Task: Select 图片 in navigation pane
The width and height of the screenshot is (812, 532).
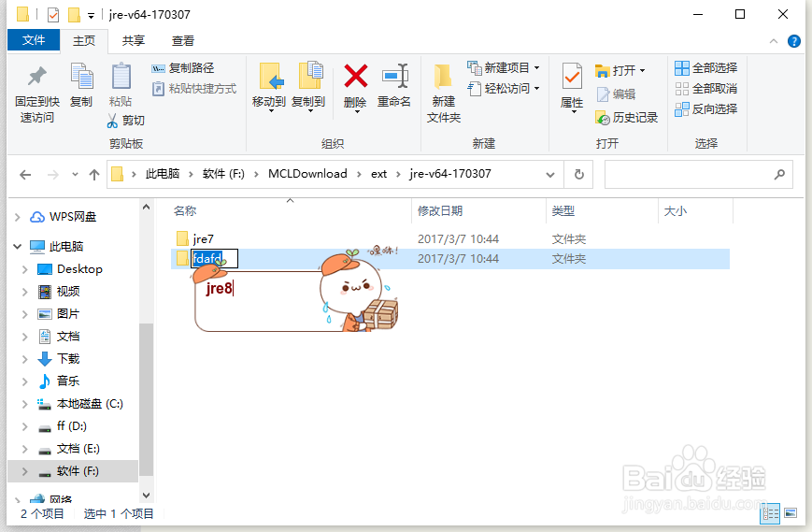Action: 68,314
